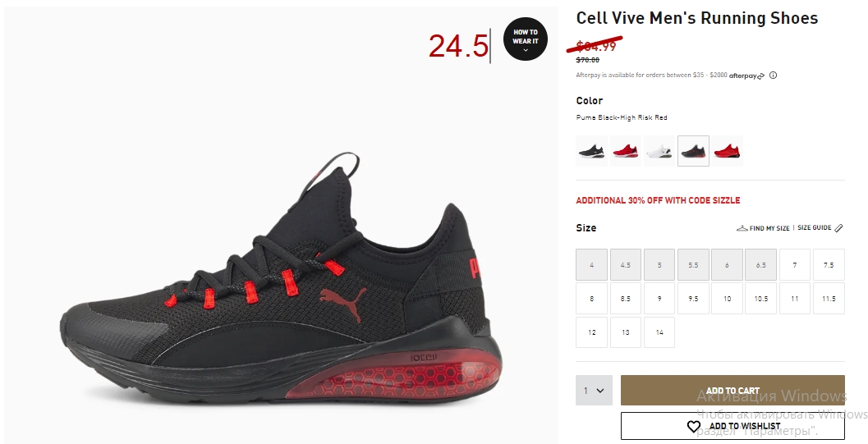Select shoe size 9.5

pyautogui.click(x=693, y=299)
